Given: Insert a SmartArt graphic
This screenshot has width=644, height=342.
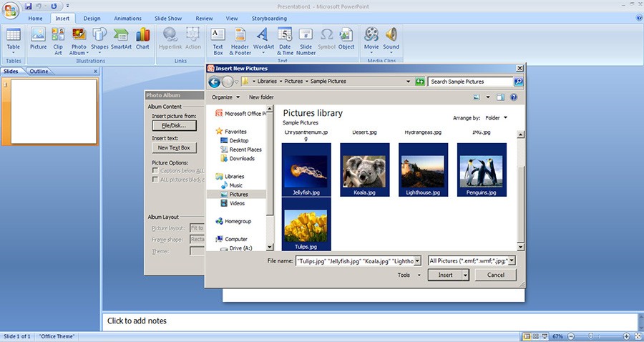Looking at the screenshot, I should tap(121, 39).
